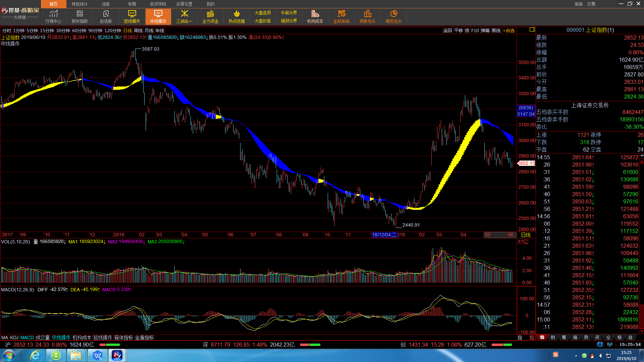
Task: Switch chart to 分时 intraday view
Action: click(x=6, y=31)
